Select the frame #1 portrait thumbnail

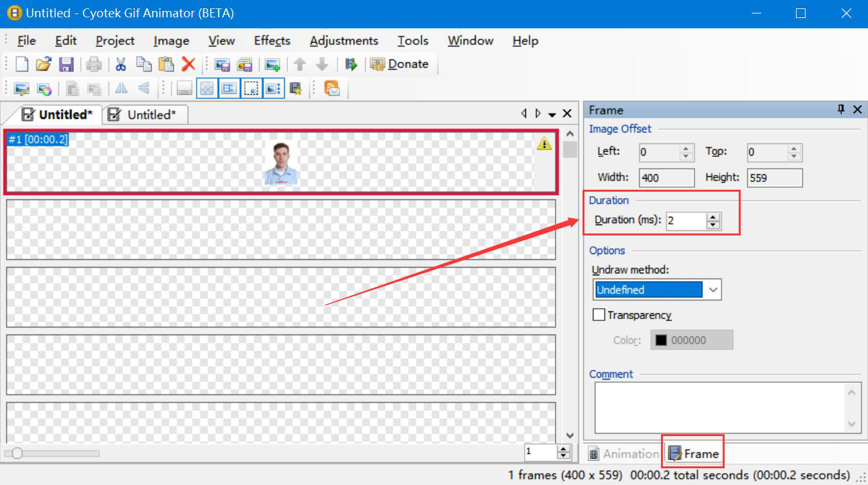coord(281,163)
